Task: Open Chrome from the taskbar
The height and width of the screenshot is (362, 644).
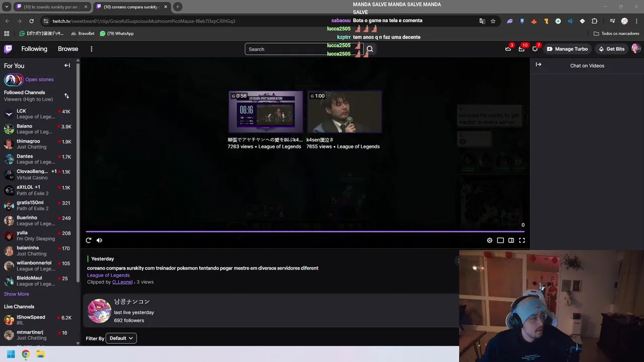Action: click(x=26, y=354)
